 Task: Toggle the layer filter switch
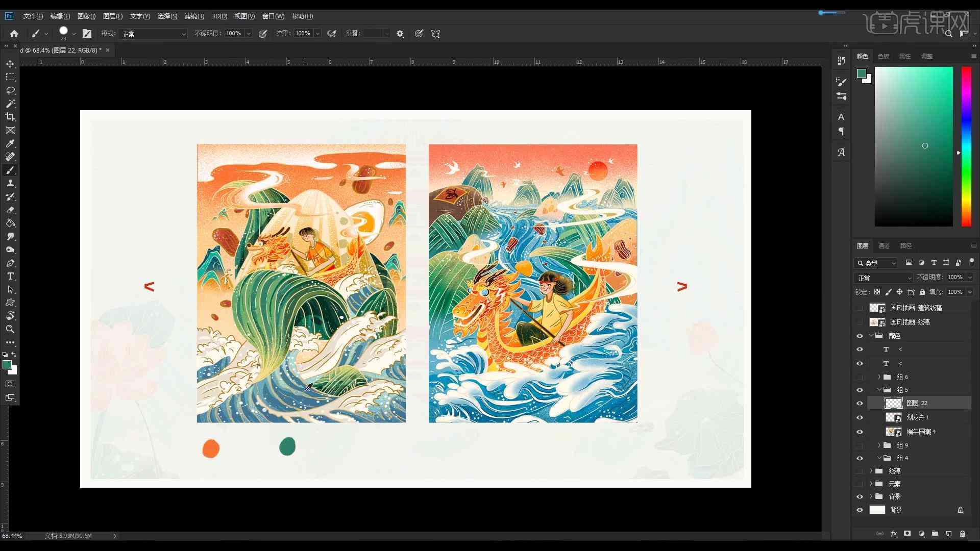[x=971, y=262]
